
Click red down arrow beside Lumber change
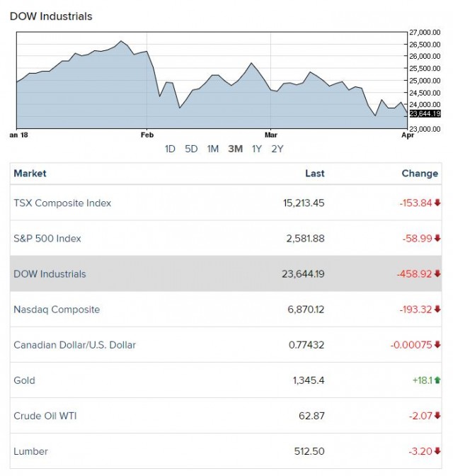(437, 451)
